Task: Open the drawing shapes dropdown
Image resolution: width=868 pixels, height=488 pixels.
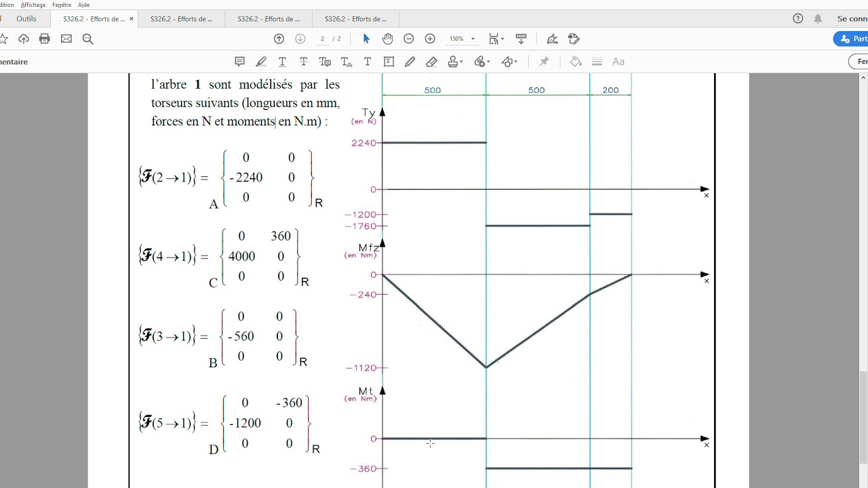Action: 509,62
